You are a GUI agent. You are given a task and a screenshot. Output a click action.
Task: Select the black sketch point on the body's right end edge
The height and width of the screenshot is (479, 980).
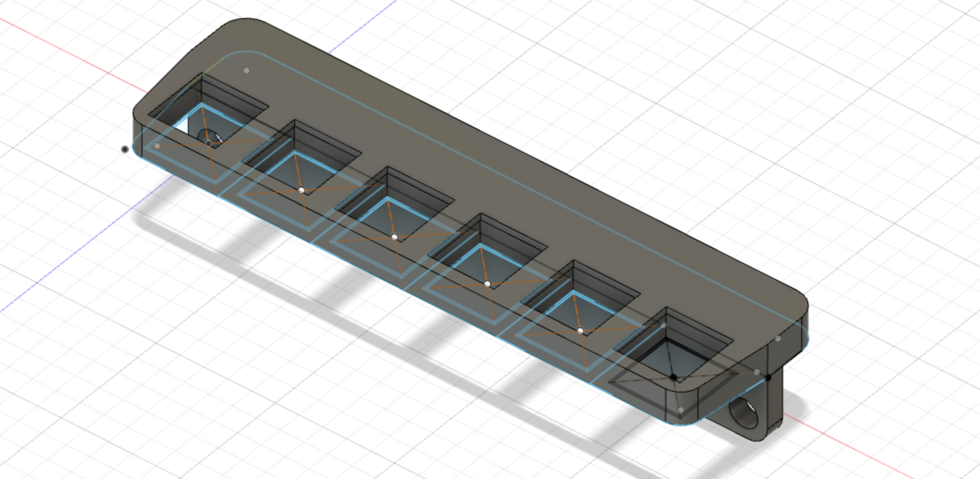(x=768, y=378)
